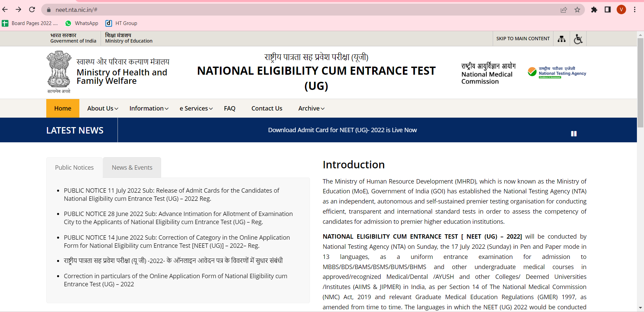Share this page using share icon
This screenshot has width=644, height=312.
coord(564,10)
